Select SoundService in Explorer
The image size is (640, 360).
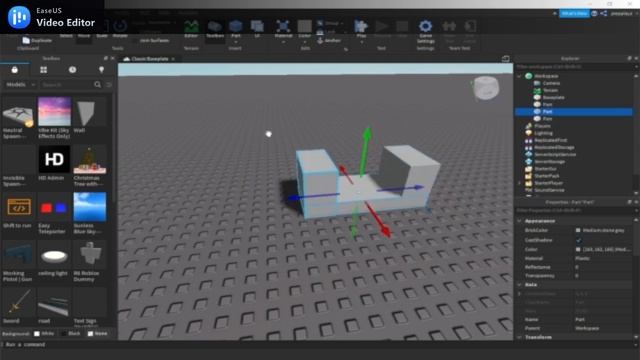pyautogui.click(x=549, y=190)
